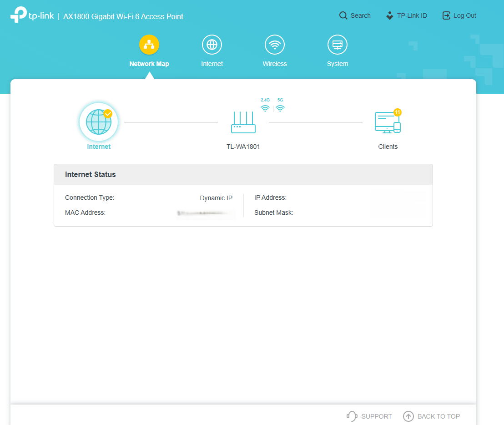Click the Support headset icon
This screenshot has height=425, width=504.
(x=352, y=416)
